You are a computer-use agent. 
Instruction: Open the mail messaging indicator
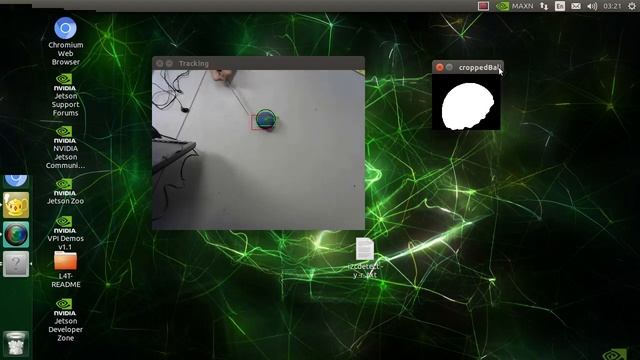(x=576, y=6)
